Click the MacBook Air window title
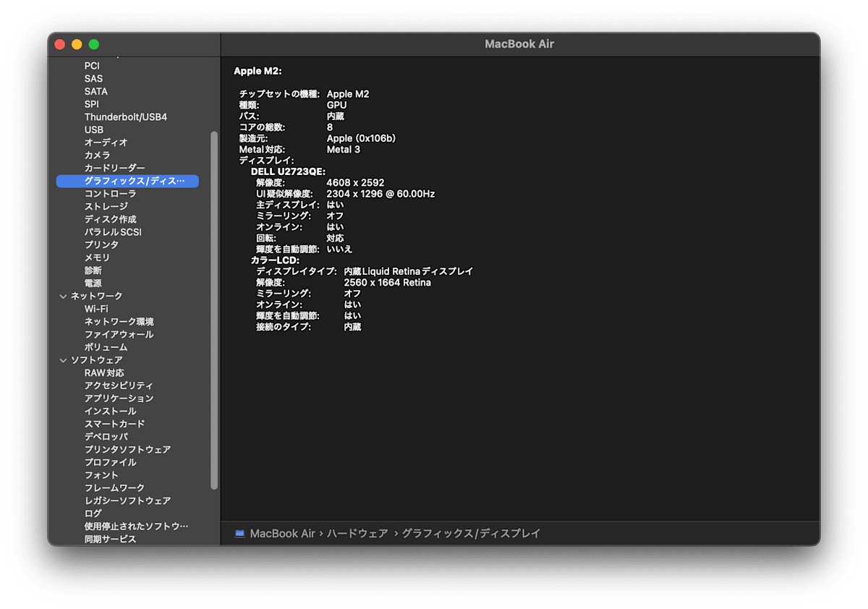The height and width of the screenshot is (609, 868). click(519, 44)
